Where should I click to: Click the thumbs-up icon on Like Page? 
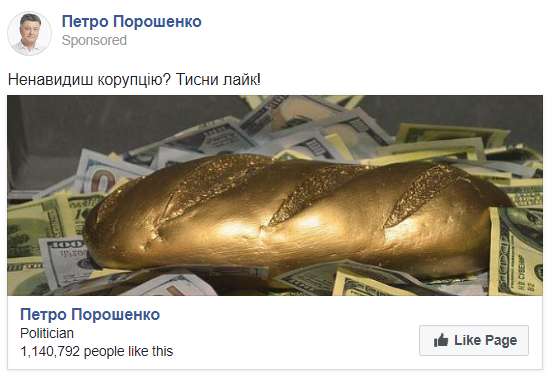441,341
